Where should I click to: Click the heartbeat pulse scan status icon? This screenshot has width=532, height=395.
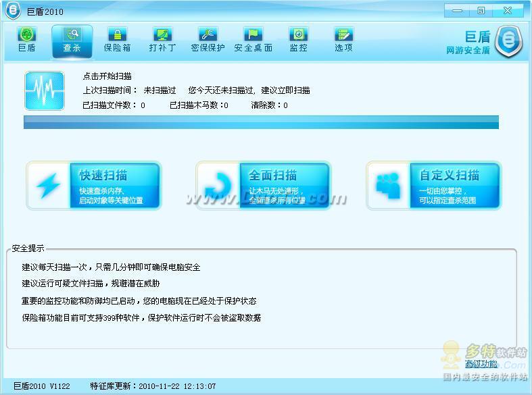coord(45,90)
